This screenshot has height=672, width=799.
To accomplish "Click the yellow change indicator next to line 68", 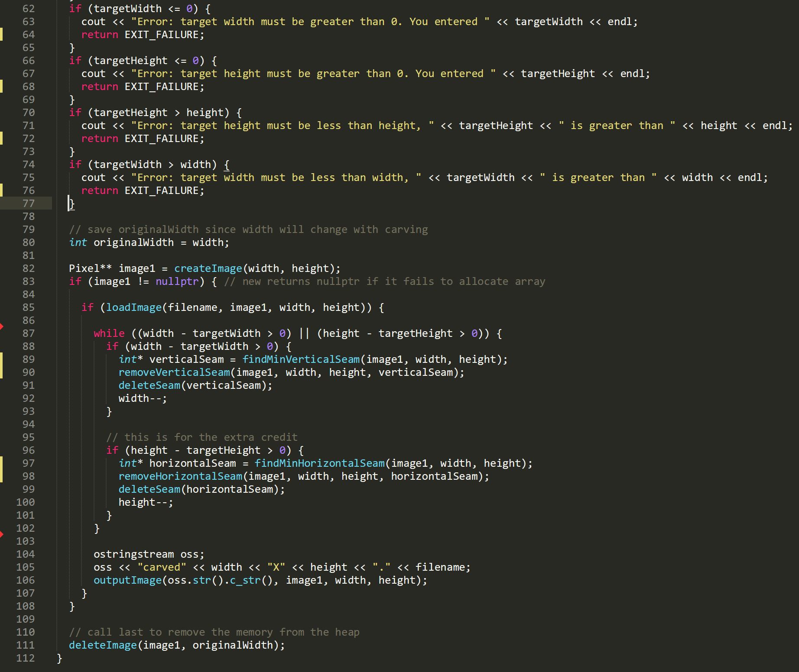I will click(2, 87).
